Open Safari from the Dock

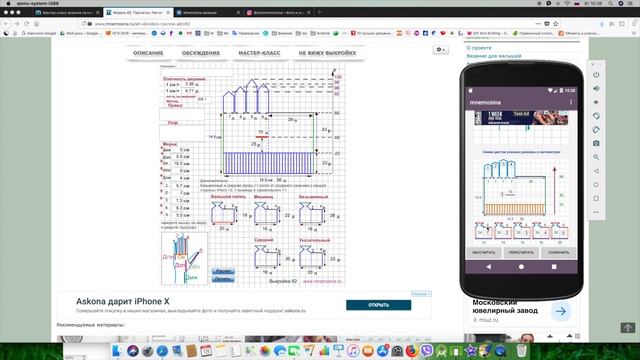point(162,351)
